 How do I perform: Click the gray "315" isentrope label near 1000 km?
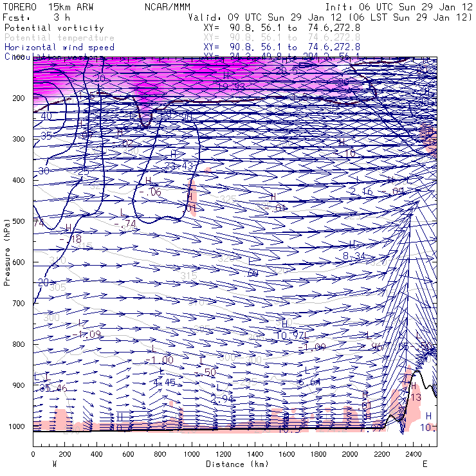tap(189, 276)
